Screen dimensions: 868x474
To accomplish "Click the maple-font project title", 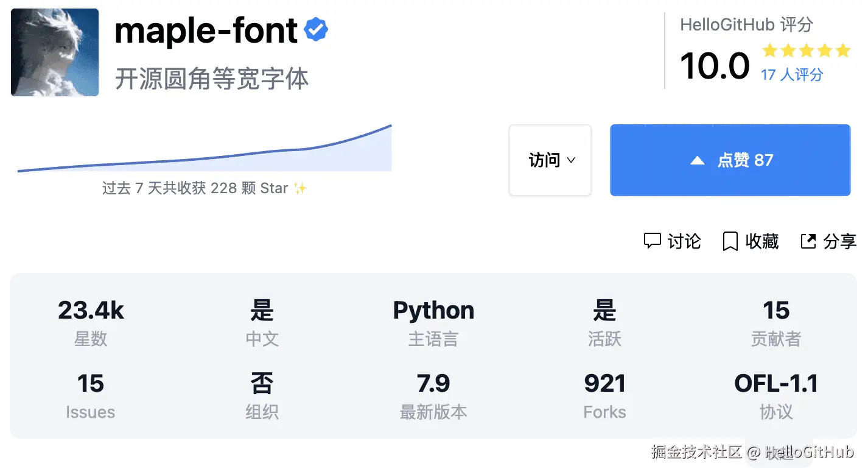I will 206,30.
